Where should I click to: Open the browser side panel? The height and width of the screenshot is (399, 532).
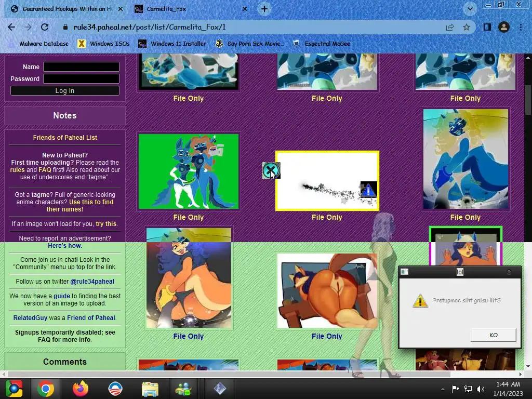(487, 27)
